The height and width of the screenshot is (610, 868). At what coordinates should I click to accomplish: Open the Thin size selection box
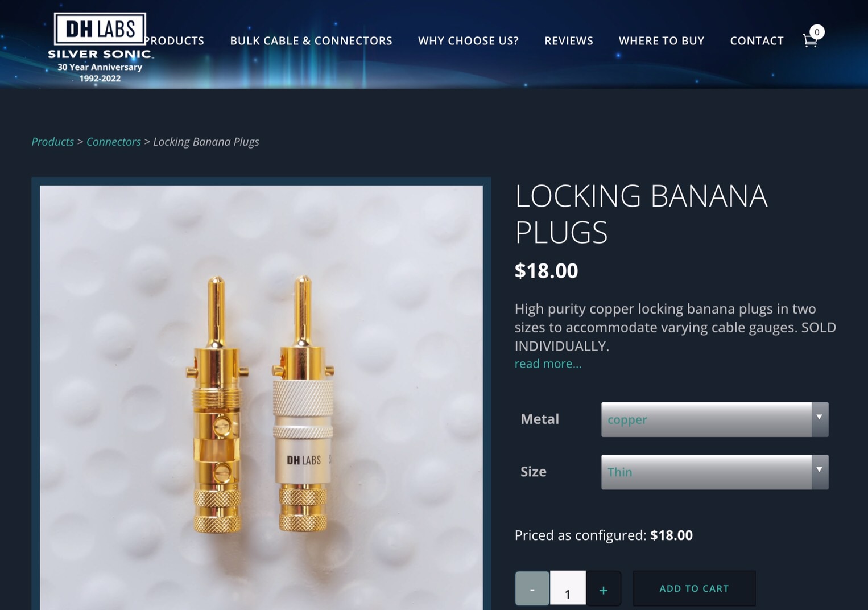714,472
